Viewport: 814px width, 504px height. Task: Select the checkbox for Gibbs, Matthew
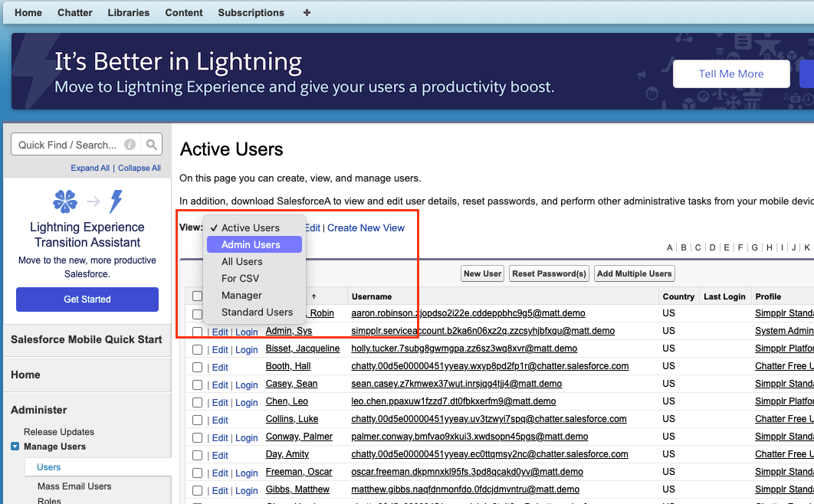click(x=197, y=490)
